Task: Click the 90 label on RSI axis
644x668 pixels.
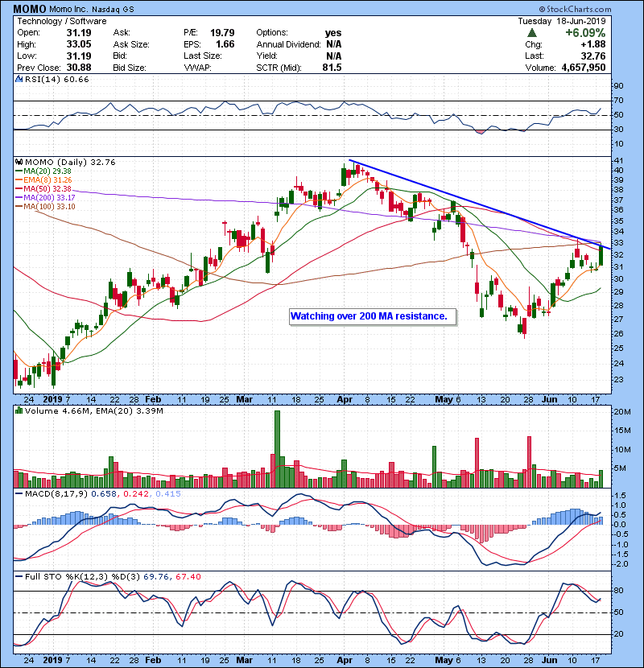Action: coord(618,86)
